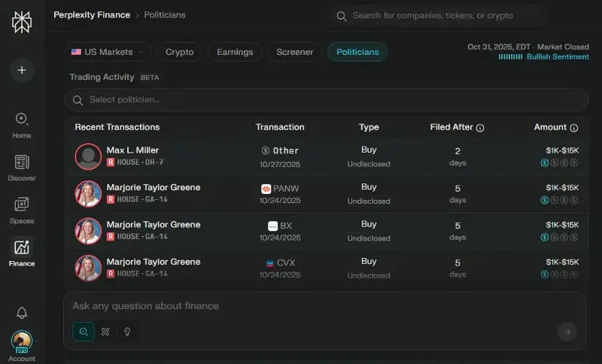
Task: Click Marjorie Taylor Greene name in PANW row
Action: (154, 187)
